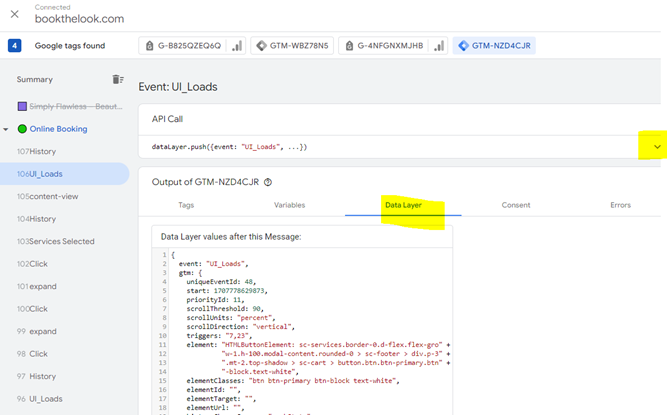667x415 pixels.
Task: Click the blue 4 tags found badge
Action: click(x=14, y=45)
